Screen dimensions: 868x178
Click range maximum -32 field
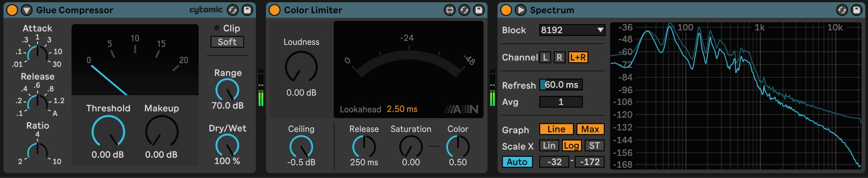point(554,162)
